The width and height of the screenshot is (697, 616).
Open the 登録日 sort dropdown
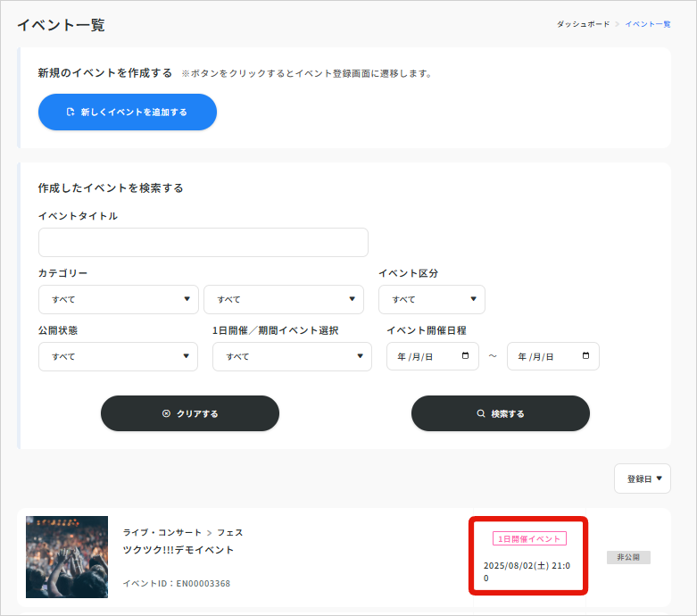642,479
